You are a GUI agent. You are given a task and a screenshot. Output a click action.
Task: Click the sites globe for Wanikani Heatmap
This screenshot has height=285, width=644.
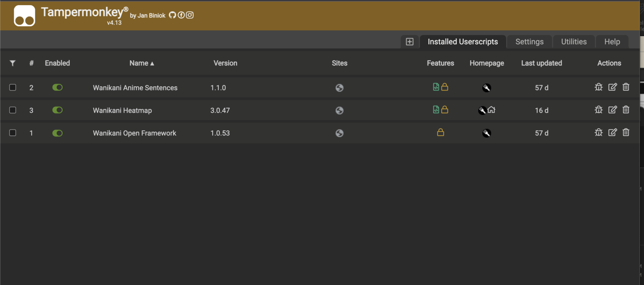tap(339, 111)
